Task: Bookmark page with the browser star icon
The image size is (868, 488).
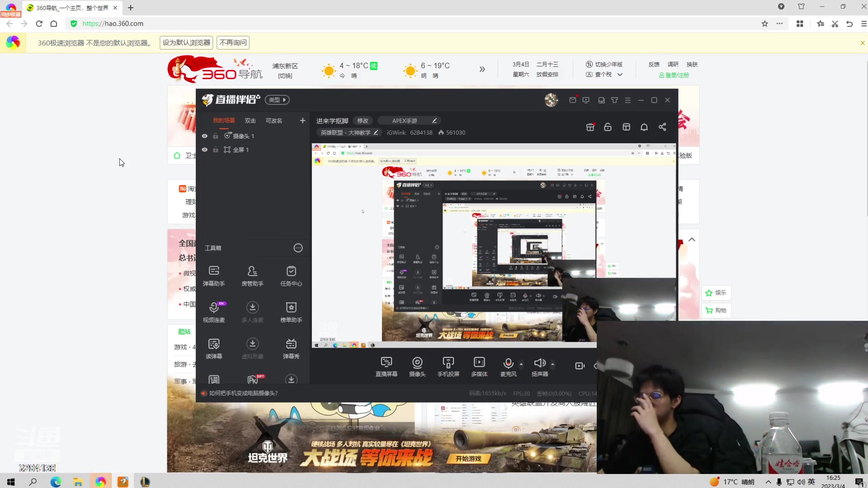Action: (764, 23)
